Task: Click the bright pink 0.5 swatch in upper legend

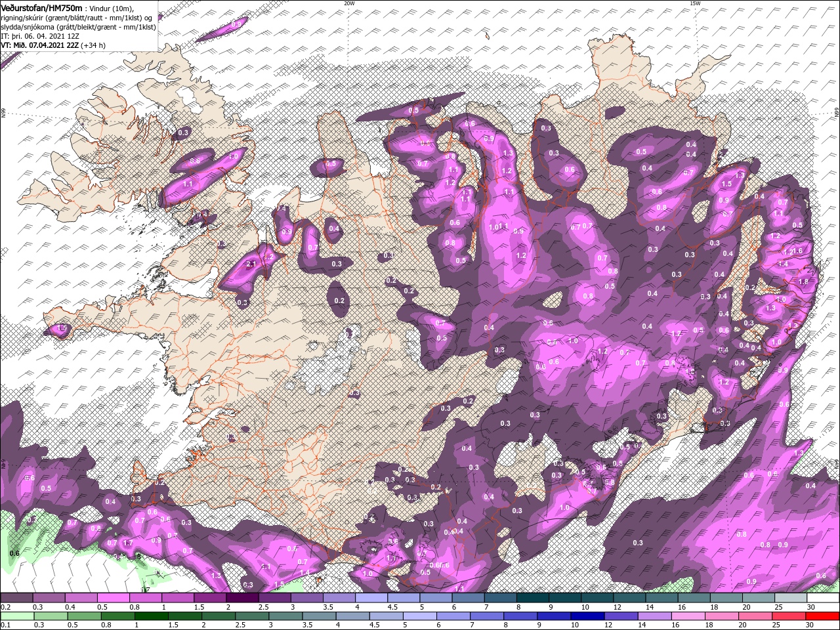Action: pos(113,598)
